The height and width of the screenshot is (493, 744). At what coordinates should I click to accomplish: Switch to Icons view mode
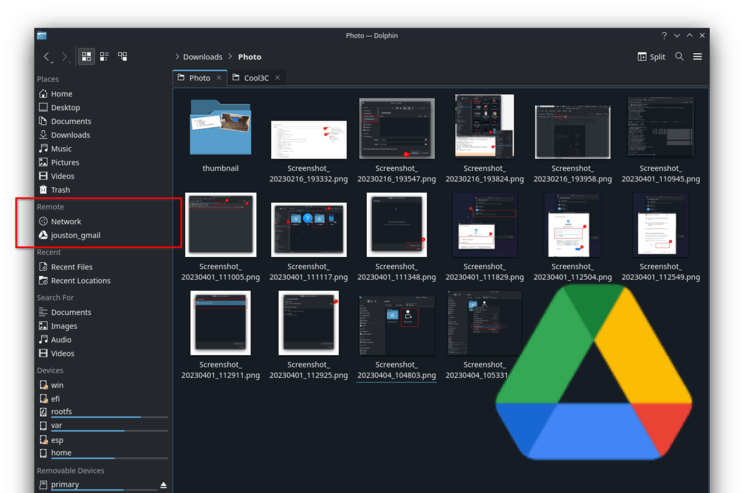(x=86, y=57)
